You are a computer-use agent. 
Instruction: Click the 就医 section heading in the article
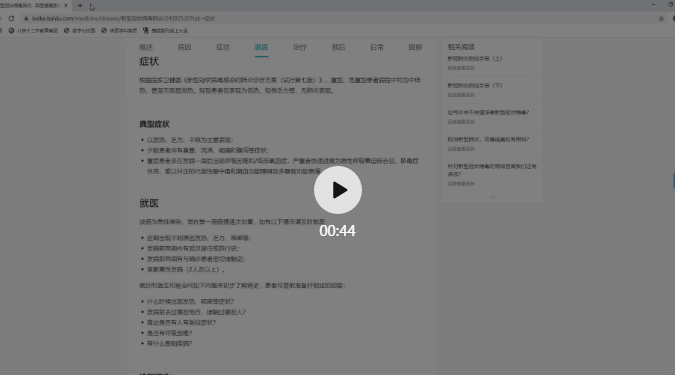click(149, 203)
